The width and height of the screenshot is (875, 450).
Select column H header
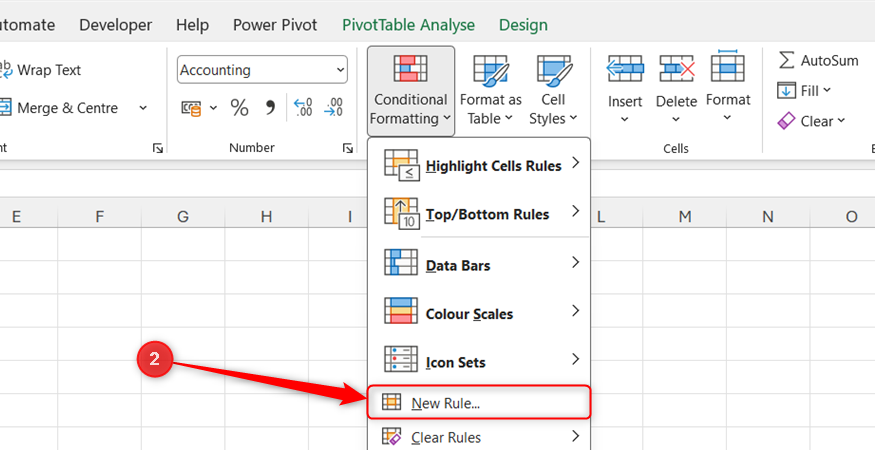266,217
